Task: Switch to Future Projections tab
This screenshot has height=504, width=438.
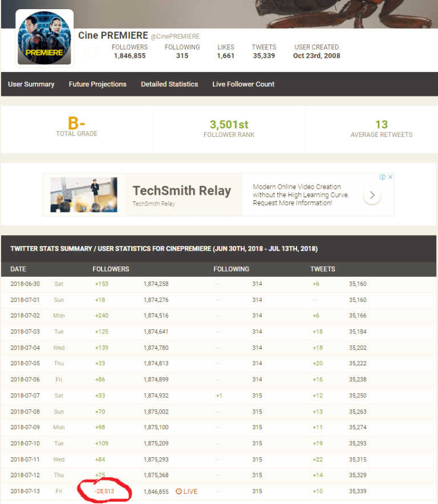Action: coord(98,84)
